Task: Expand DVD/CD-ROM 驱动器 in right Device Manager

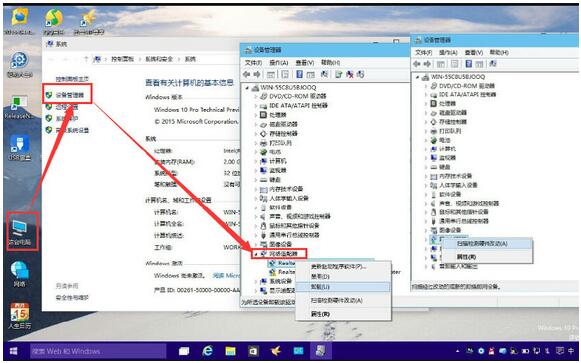Action: [x=425, y=86]
